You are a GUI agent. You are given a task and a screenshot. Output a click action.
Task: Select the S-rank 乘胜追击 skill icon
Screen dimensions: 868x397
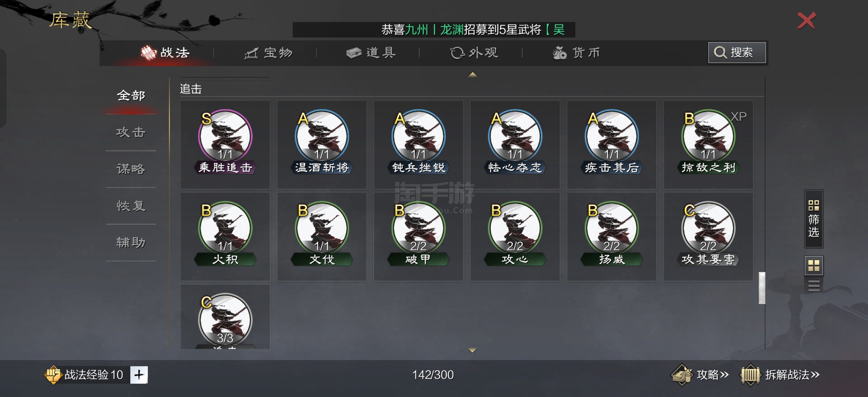point(225,136)
